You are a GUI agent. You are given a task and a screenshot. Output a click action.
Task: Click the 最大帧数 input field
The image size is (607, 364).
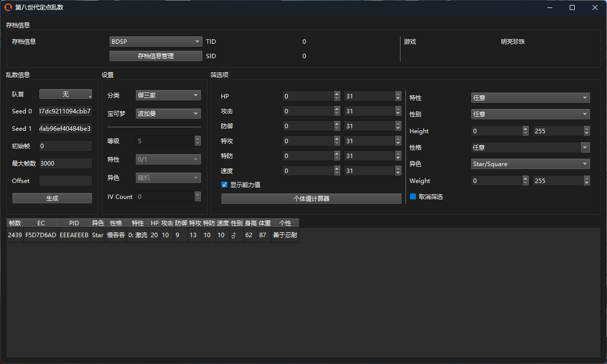[x=65, y=164]
